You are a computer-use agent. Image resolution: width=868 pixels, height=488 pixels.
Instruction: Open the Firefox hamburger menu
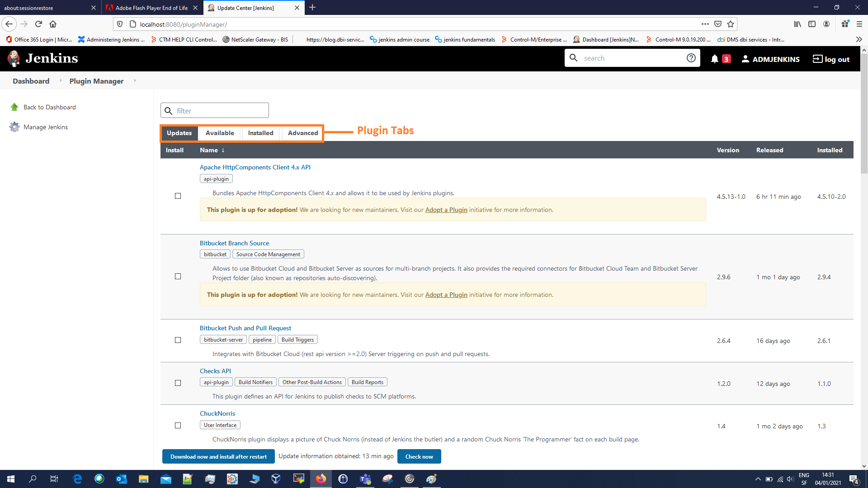coord(859,24)
